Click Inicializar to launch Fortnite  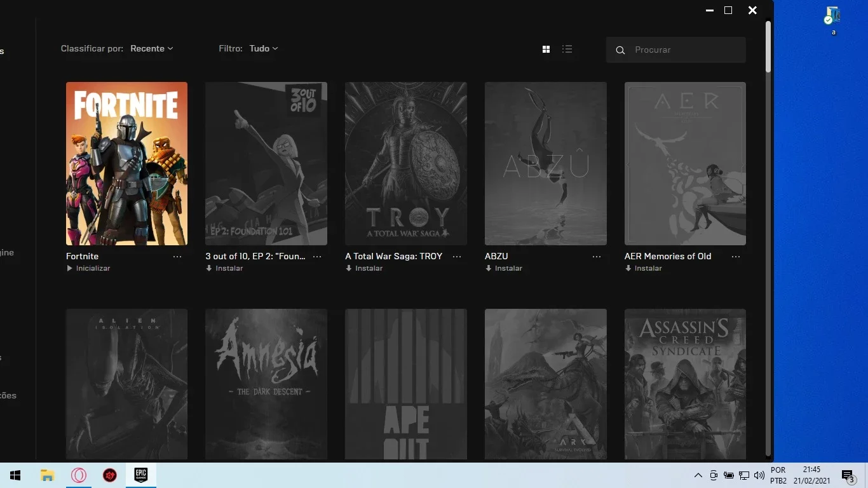pos(93,268)
